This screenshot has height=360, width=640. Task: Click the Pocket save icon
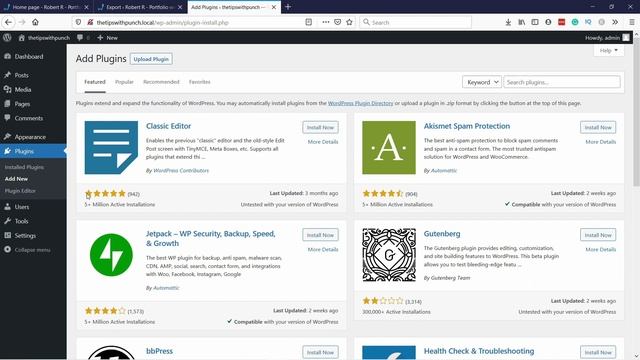pyautogui.click(x=338, y=22)
